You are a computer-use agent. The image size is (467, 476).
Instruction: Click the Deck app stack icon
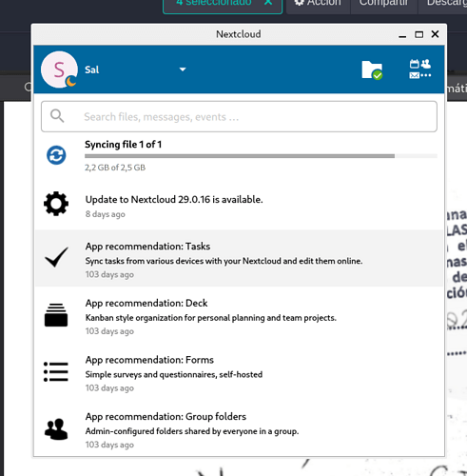coord(56,315)
